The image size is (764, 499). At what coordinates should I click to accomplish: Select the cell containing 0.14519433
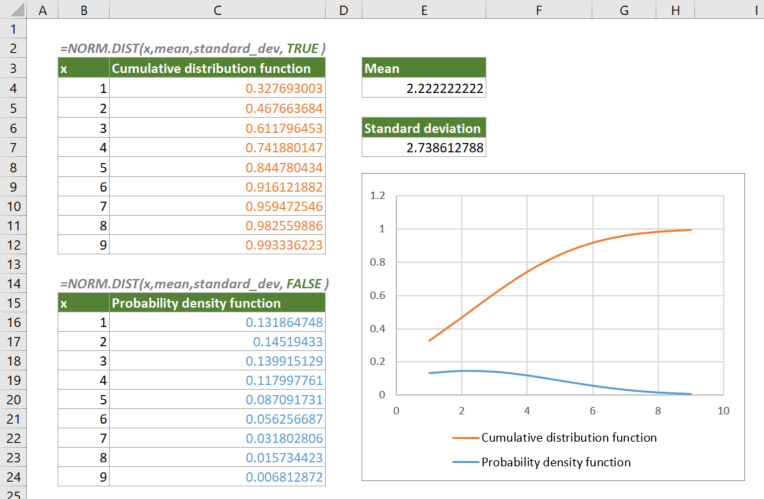click(217, 342)
